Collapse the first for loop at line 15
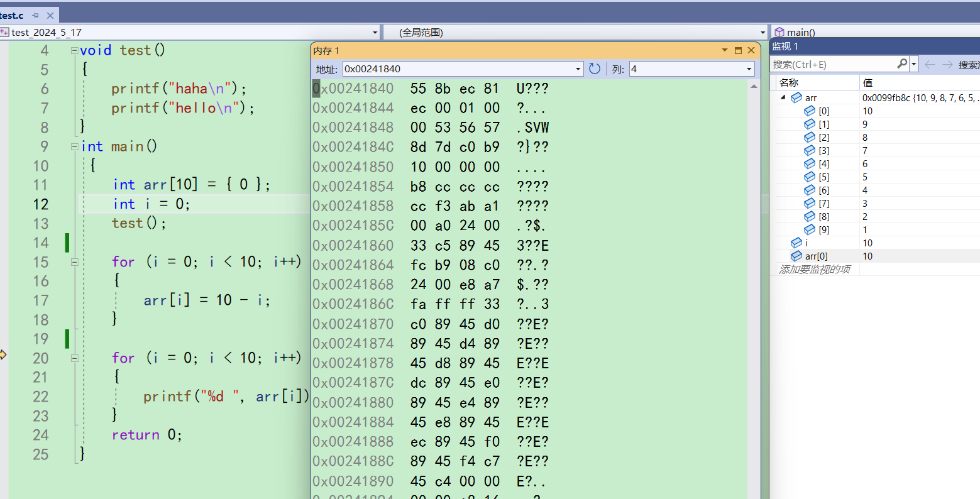Screen dimensions: 980x499 [x=74, y=262]
